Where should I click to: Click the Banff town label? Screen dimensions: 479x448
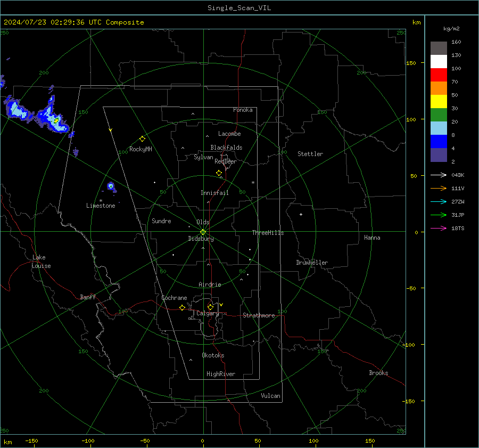pyautogui.click(x=88, y=297)
